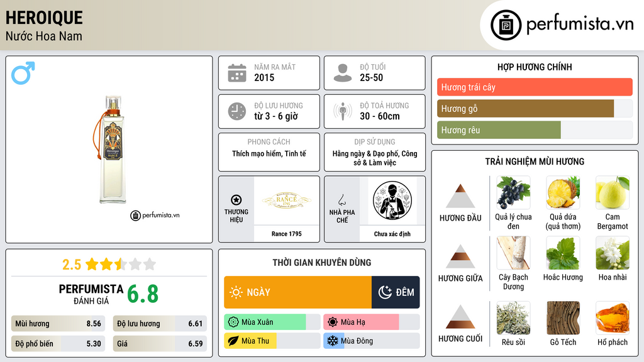
Task: Click the orange Ngày daytime bar
Action: click(297, 292)
